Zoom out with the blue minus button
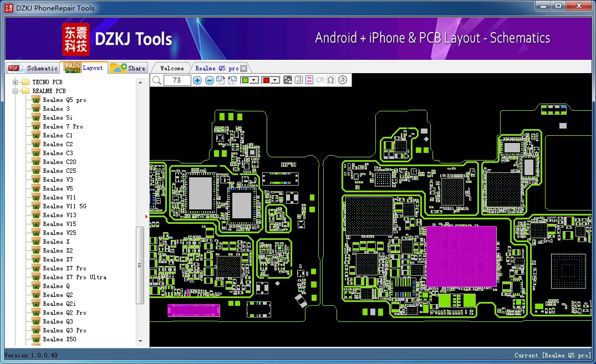Image resolution: width=596 pixels, height=364 pixels. tap(210, 80)
